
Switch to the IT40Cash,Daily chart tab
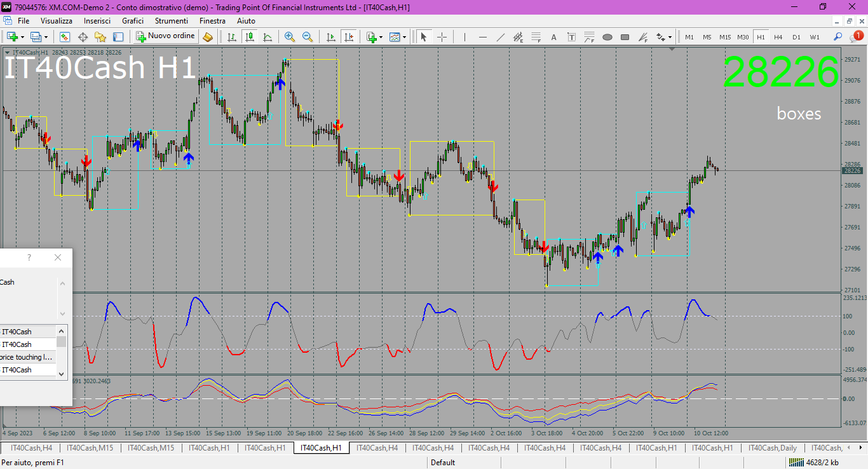point(773,448)
